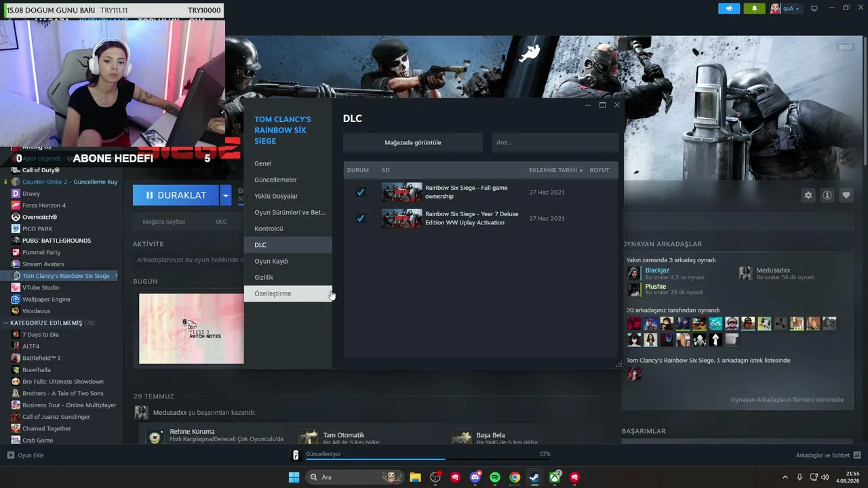Click the Overwatch game icon in library

click(x=16, y=217)
